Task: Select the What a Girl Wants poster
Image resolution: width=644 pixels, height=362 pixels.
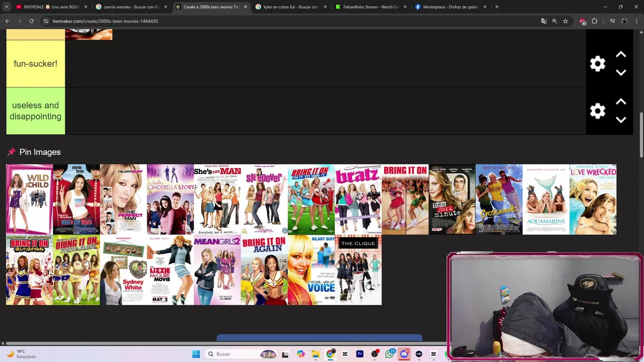Action: pyautogui.click(x=76, y=199)
